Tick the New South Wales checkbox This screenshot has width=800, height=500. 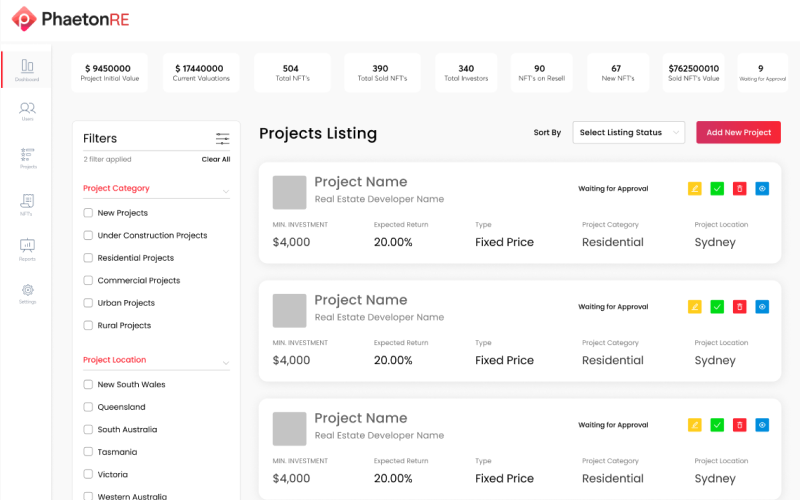coord(88,384)
